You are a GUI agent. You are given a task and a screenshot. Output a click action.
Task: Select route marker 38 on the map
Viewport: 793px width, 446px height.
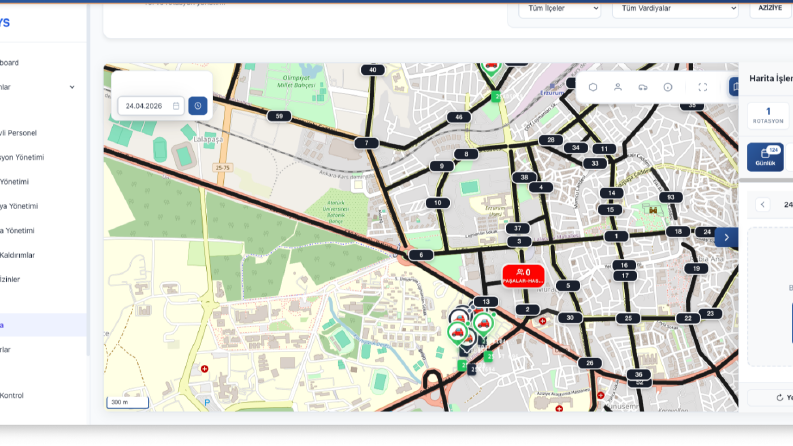pyautogui.click(x=524, y=177)
